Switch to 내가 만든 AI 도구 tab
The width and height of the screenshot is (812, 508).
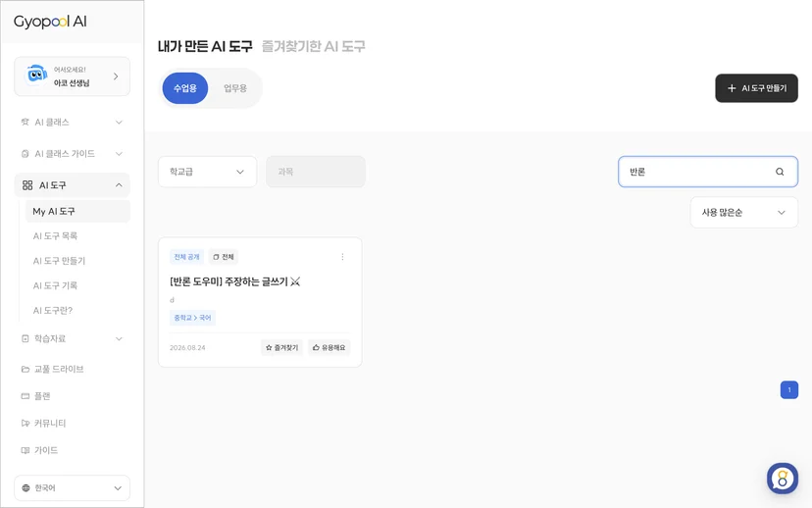[x=205, y=47]
